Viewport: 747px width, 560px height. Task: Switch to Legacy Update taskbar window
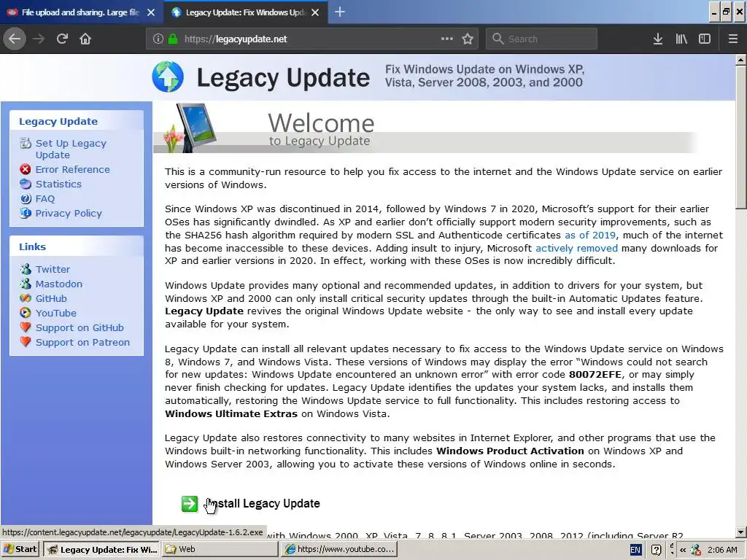point(101,549)
